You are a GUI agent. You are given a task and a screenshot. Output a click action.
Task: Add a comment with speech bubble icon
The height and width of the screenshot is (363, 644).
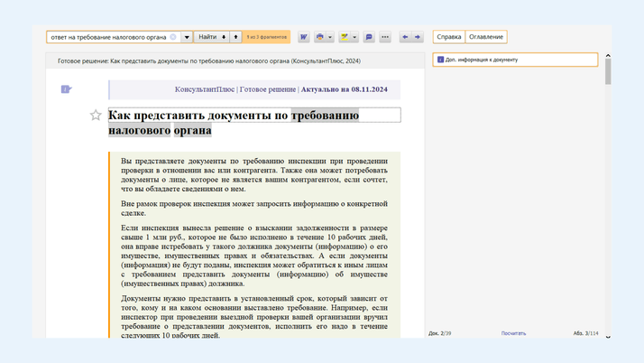click(369, 37)
